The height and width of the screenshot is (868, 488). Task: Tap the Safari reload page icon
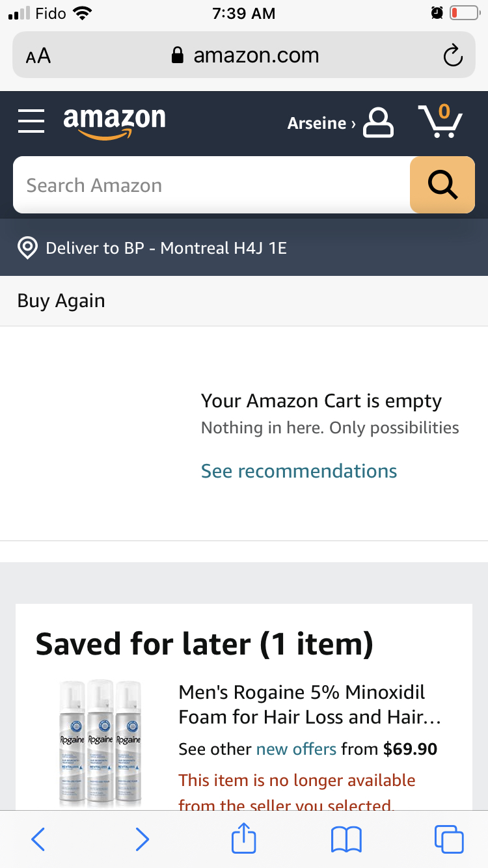453,56
